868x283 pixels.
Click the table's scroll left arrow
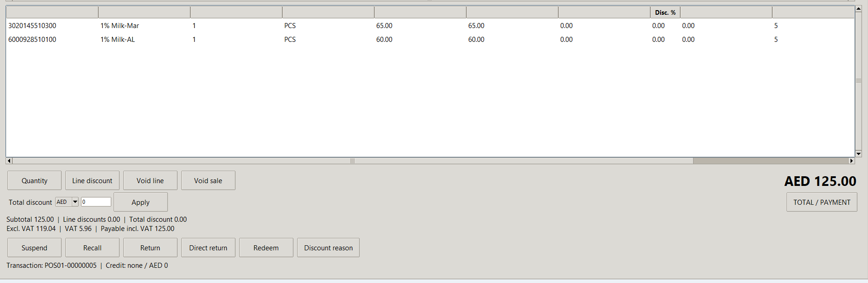click(9, 161)
